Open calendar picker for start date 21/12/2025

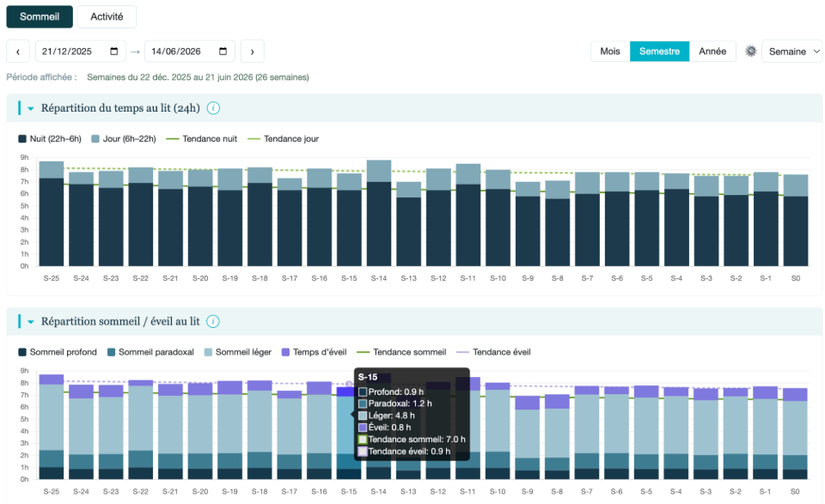114,52
